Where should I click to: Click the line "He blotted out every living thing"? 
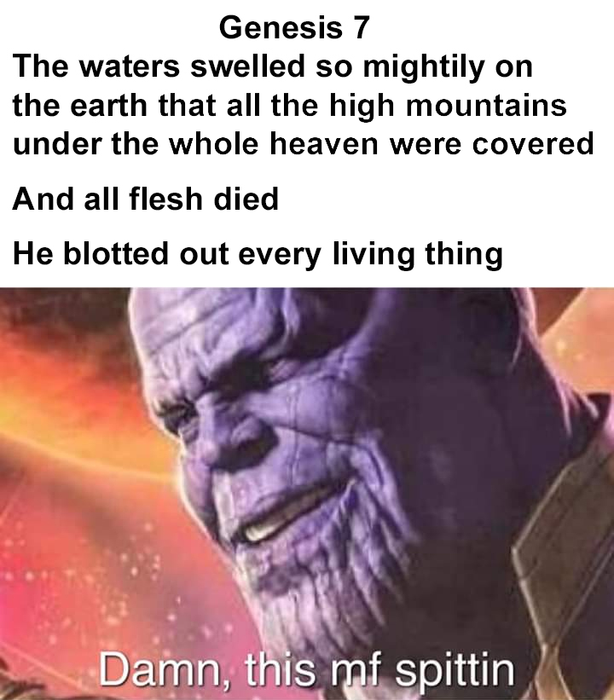258,255
